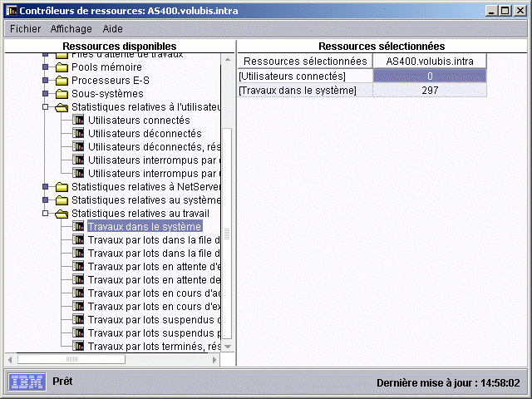Select Utilisateurs déconnectés in the resource tree
Screen dimensions: 532x399
[145, 133]
